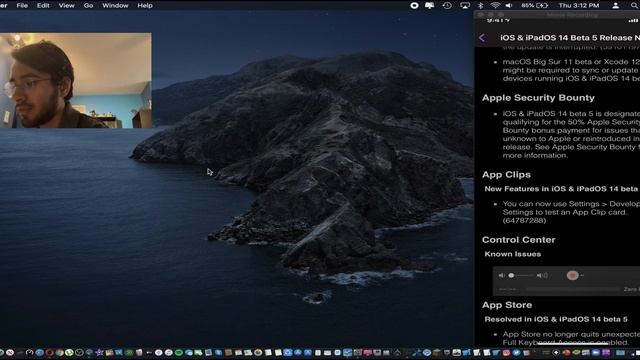This screenshot has width=640, height=360.
Task: Click the screen recording status icon in menu bar
Action: click(414, 5)
